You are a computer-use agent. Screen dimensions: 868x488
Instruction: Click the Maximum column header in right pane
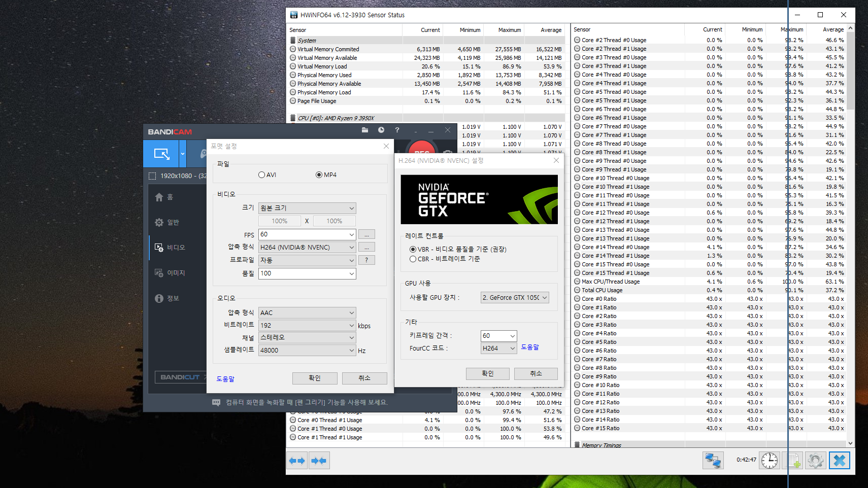click(786, 29)
